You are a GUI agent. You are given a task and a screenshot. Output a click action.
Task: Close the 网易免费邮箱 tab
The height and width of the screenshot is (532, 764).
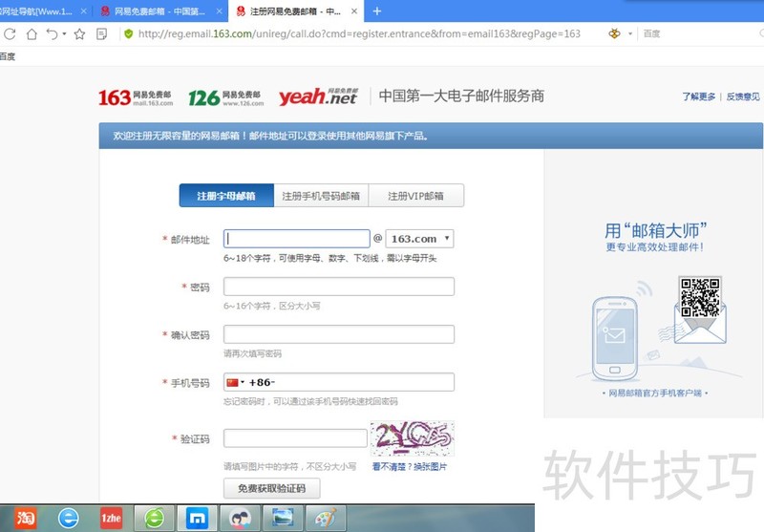(219, 11)
